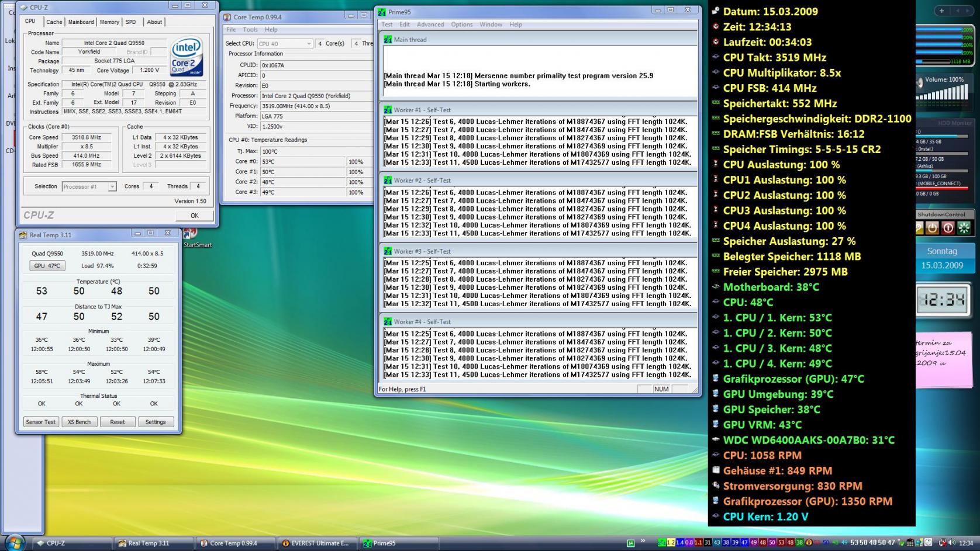980x551 pixels.
Task: Click the taskbar clock showing 12:34
Action: (x=965, y=543)
